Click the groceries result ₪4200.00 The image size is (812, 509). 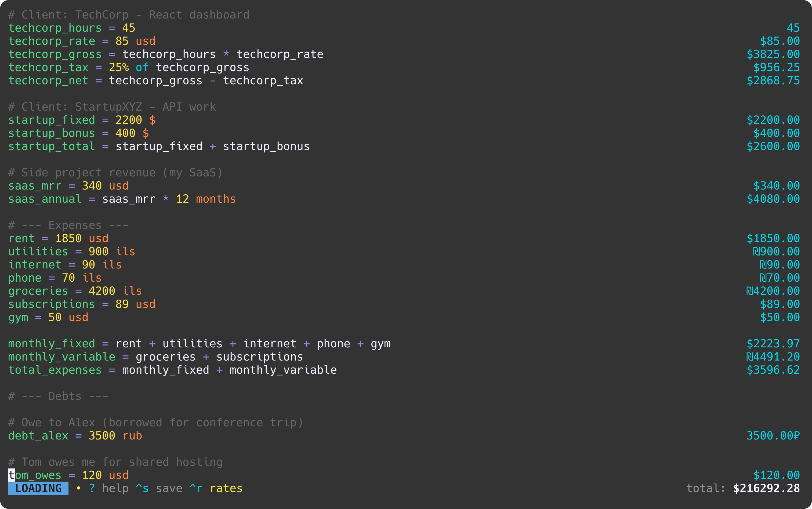point(773,291)
